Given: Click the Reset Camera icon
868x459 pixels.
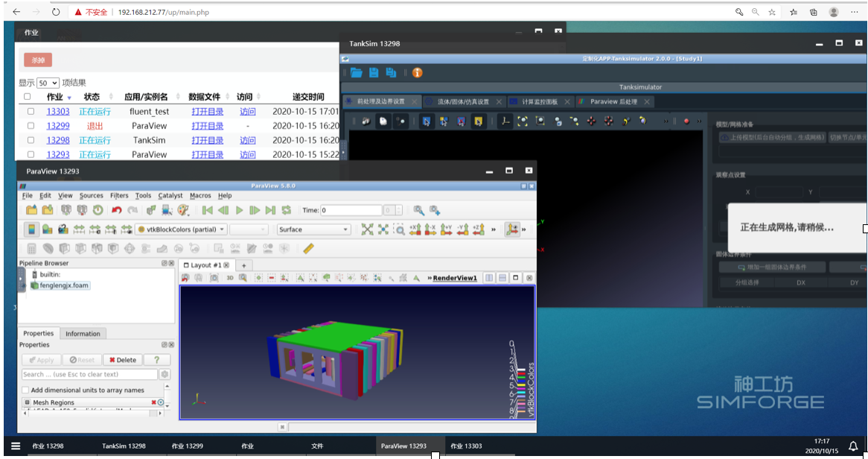Looking at the screenshot, I should pyautogui.click(x=367, y=229).
